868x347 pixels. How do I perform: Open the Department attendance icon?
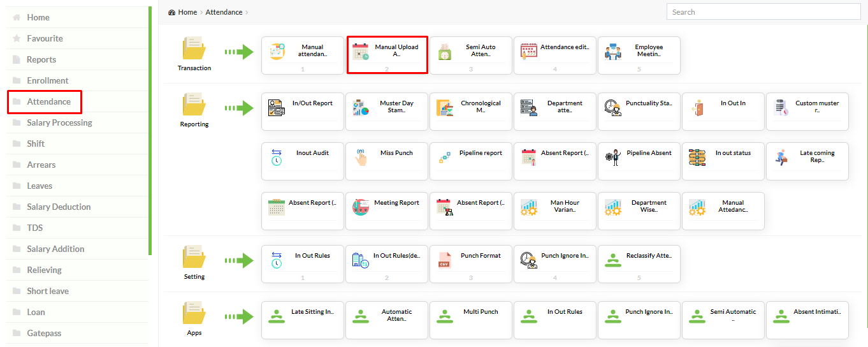(x=529, y=108)
